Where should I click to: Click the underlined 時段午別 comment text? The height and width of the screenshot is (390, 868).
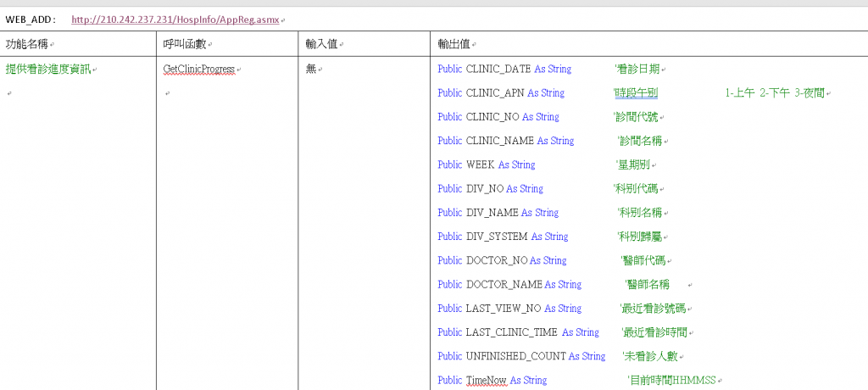pos(636,93)
